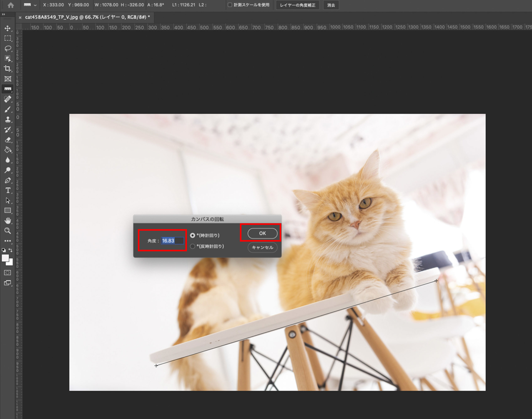
Task: Confirm rotation with the OK button
Action: (262, 233)
